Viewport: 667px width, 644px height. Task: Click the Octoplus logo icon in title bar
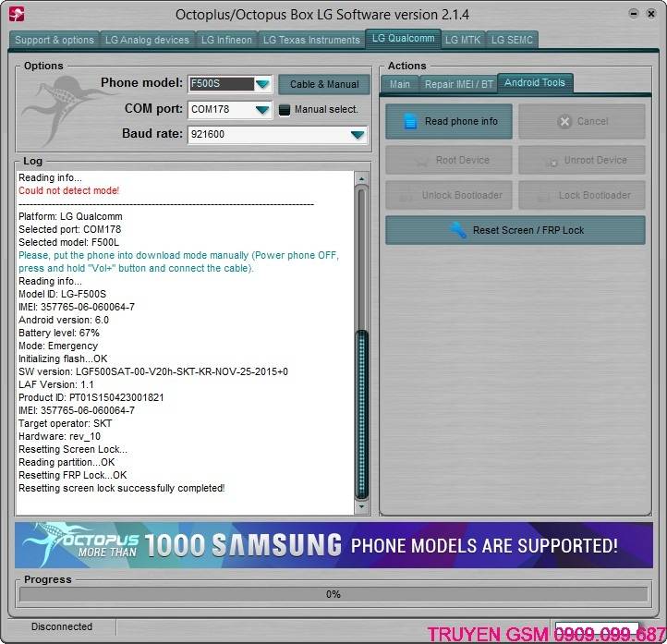coord(17,14)
